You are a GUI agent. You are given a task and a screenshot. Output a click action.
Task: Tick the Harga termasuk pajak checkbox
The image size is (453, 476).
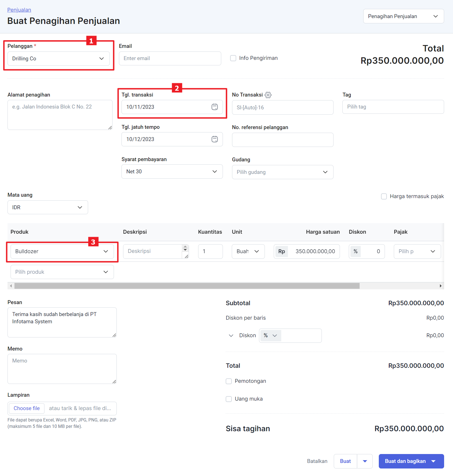point(384,196)
